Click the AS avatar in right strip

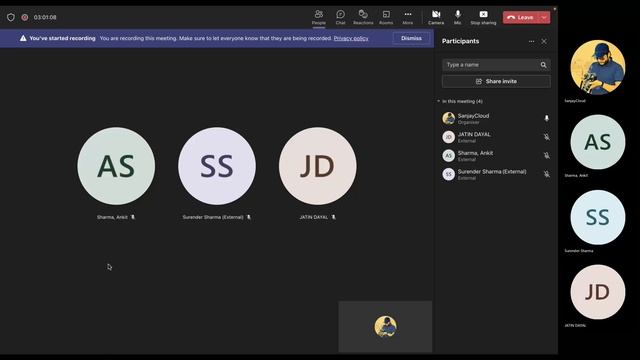coord(598,142)
